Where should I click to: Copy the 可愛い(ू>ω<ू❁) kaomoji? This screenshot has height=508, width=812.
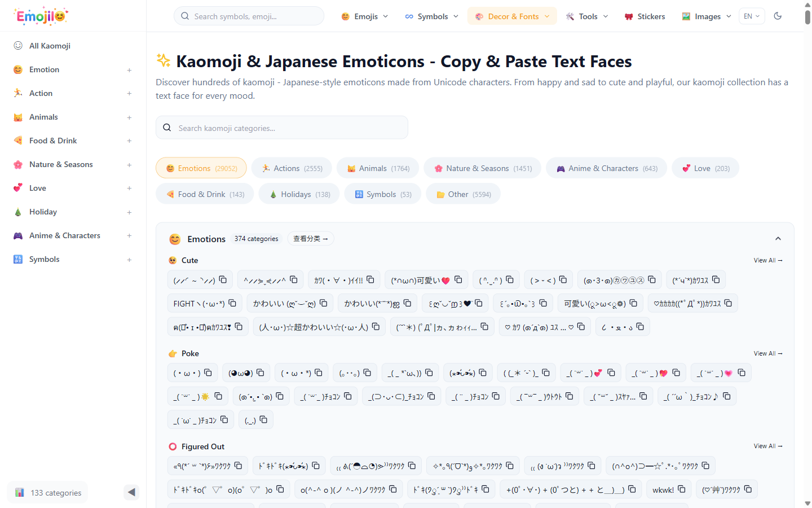(633, 303)
